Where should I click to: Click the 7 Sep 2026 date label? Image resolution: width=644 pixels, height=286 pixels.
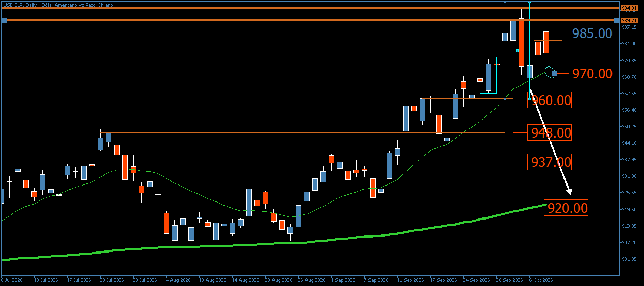376,280
